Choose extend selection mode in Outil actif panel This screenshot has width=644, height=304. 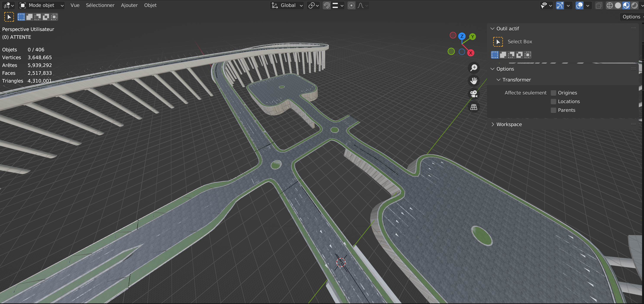pos(503,55)
